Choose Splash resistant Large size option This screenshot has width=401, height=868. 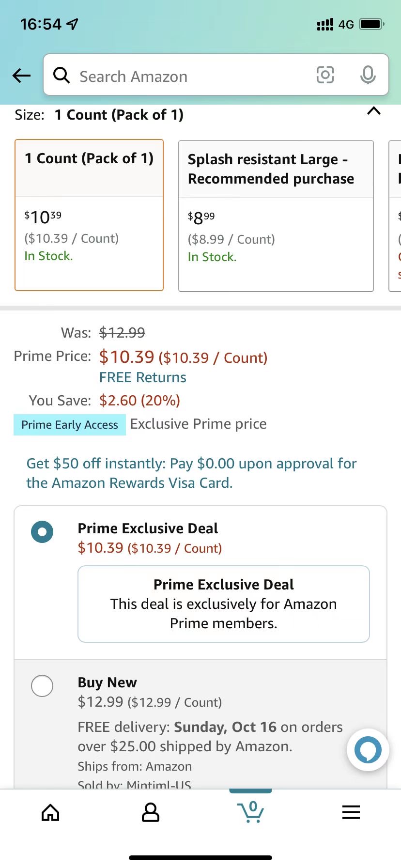pyautogui.click(x=276, y=216)
